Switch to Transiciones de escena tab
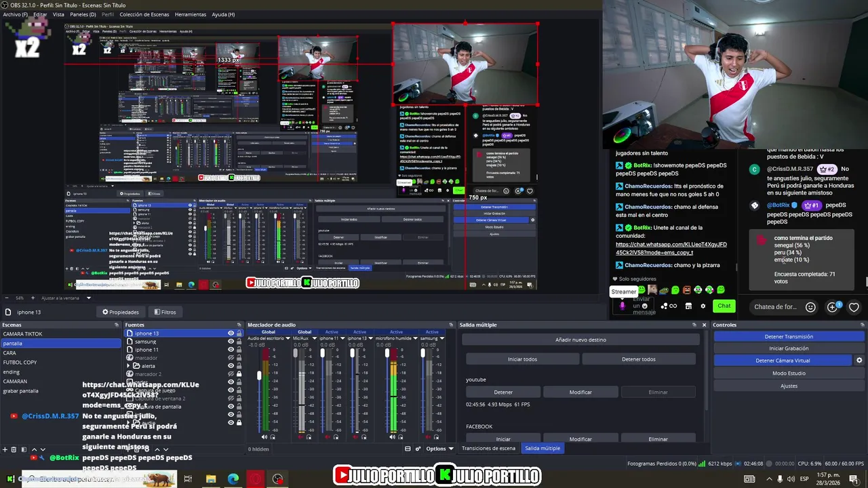The height and width of the screenshot is (488, 868). tap(488, 448)
